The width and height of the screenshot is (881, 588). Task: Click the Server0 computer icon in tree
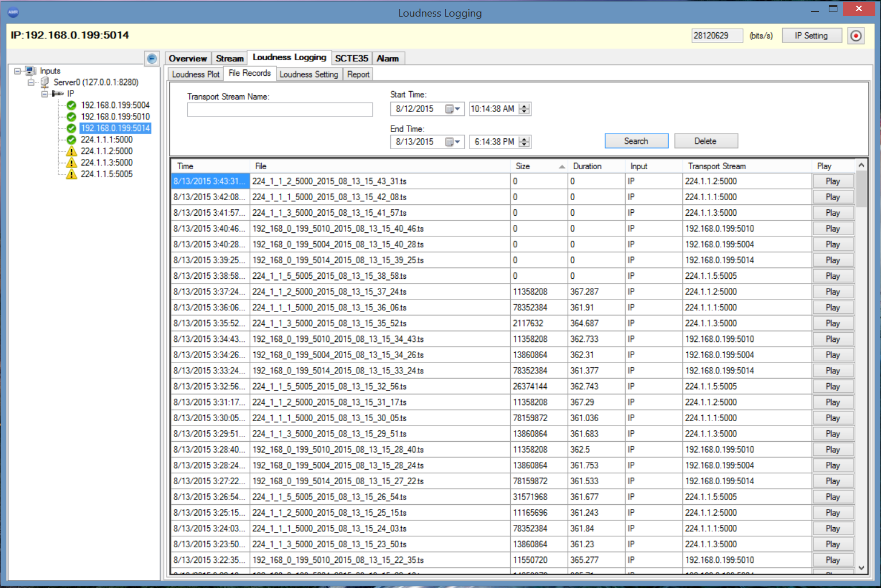click(x=45, y=83)
